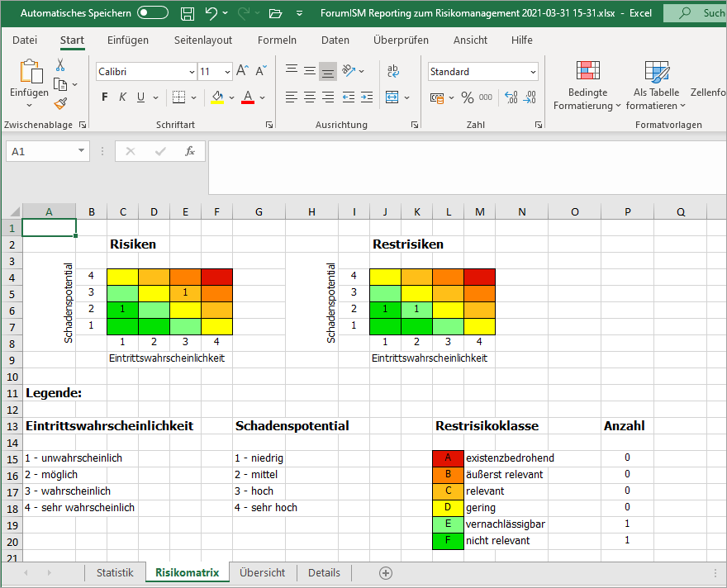Click the fill color bucket icon
Screen dimensions: 727x588
(217, 97)
